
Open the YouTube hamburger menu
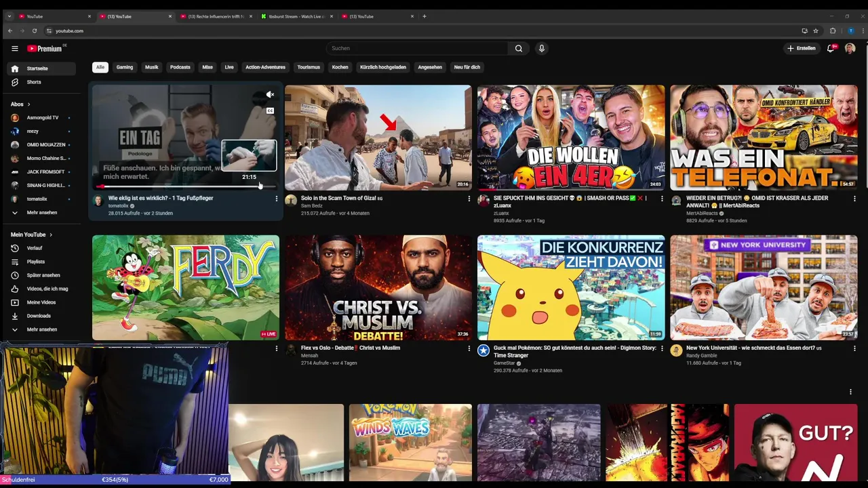click(14, 48)
